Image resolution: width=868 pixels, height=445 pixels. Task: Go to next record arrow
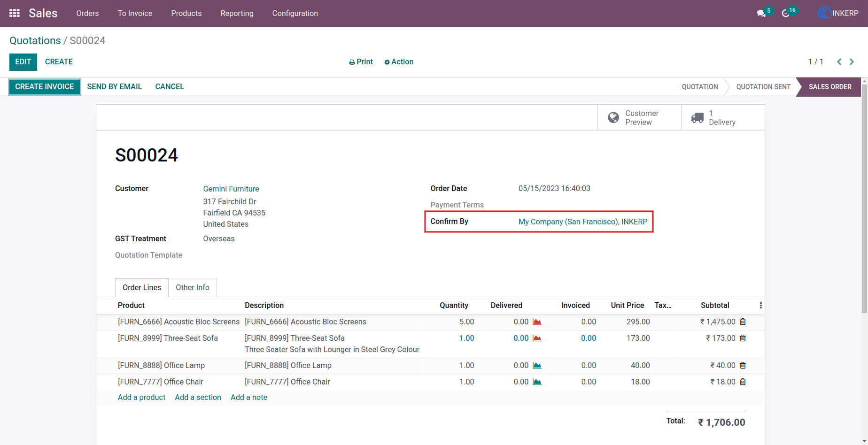coord(852,61)
